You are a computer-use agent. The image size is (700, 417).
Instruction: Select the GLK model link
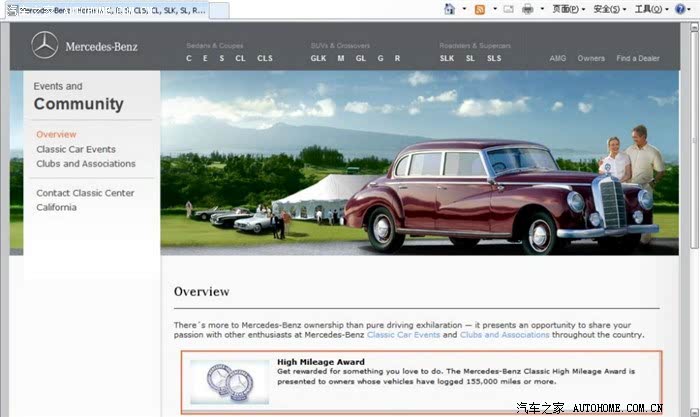coord(318,58)
